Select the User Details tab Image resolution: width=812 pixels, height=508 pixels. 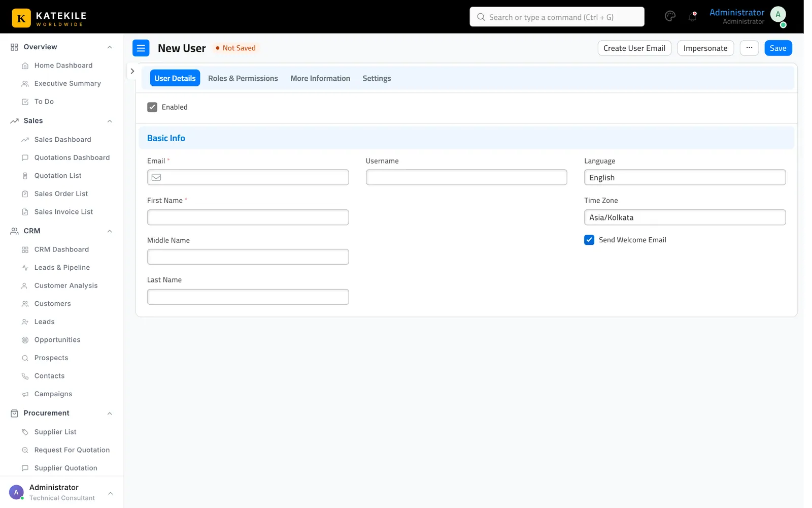(175, 78)
